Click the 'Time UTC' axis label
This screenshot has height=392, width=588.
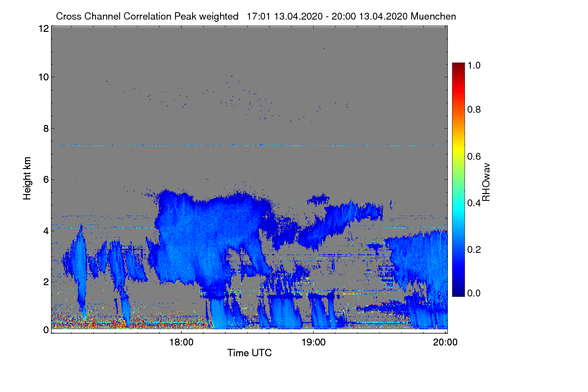click(249, 353)
